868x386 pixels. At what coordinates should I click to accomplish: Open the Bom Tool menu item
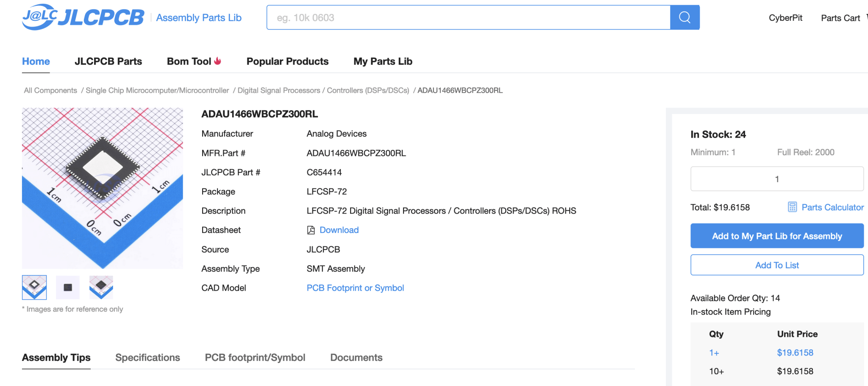(x=189, y=61)
